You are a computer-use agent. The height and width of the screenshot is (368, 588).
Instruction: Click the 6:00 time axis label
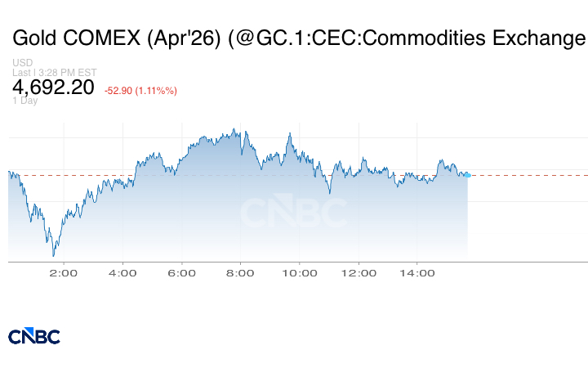point(181,273)
